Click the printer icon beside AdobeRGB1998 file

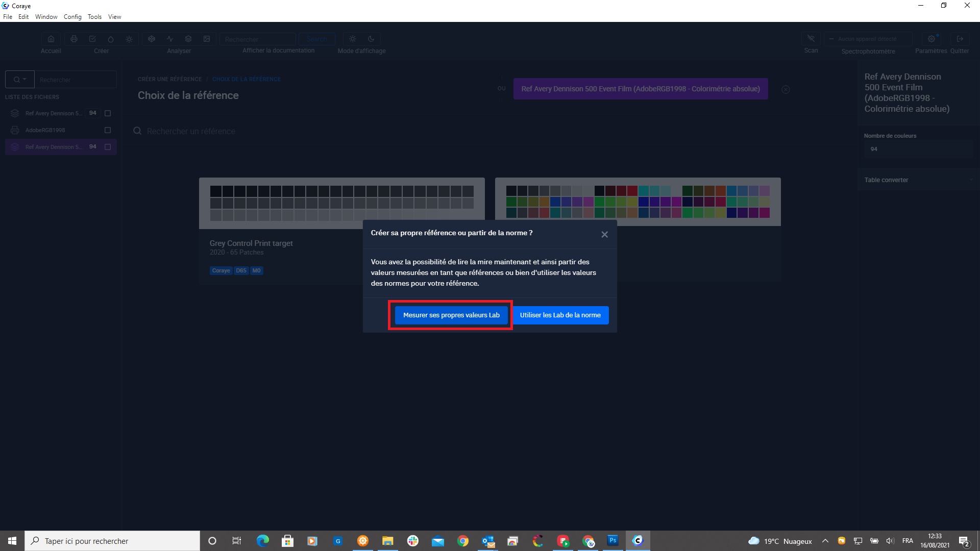pyautogui.click(x=15, y=130)
